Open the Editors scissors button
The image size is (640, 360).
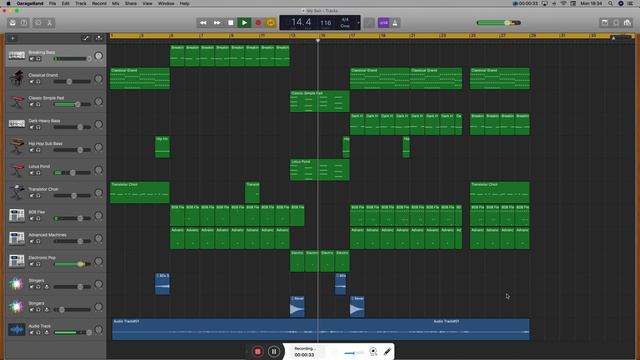point(49,23)
